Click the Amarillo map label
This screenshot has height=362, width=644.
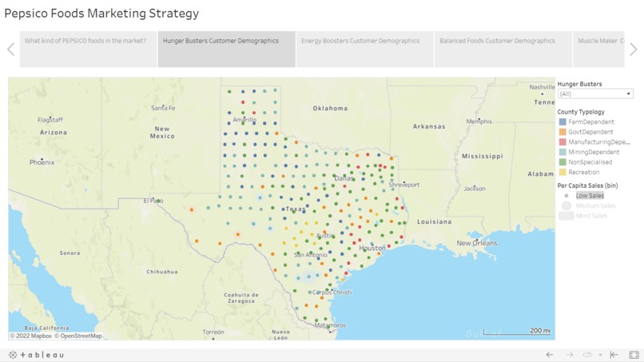click(244, 120)
